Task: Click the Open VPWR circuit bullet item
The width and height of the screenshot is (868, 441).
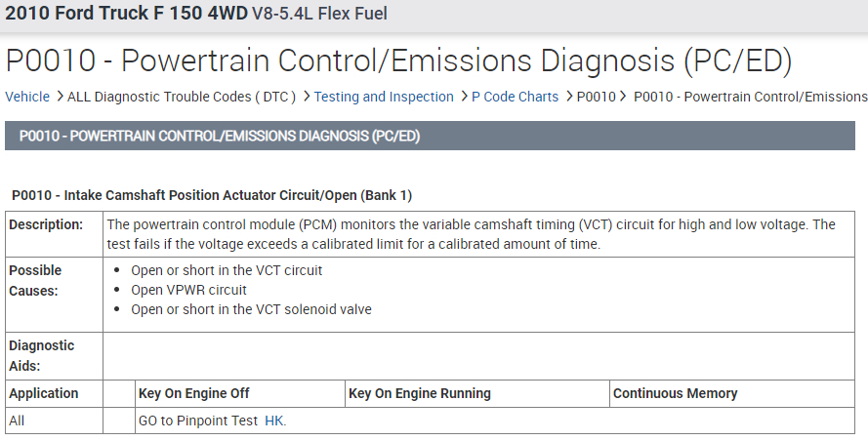Action: (x=188, y=290)
